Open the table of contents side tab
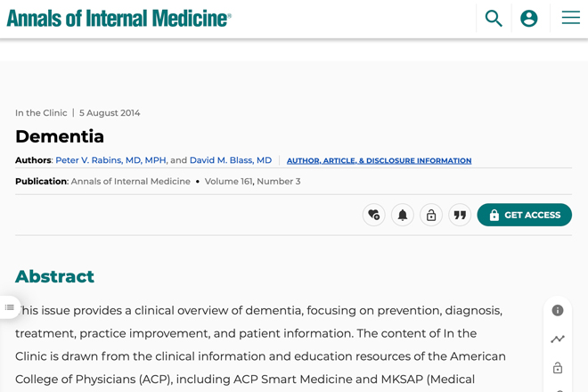 click(x=10, y=307)
